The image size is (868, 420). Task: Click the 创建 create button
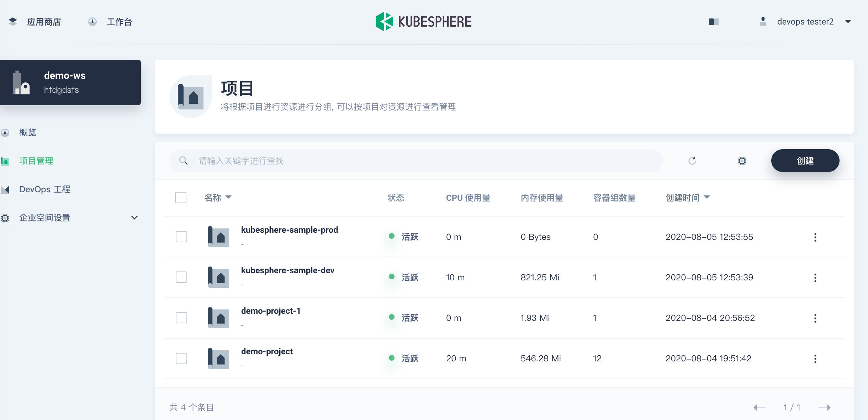(x=805, y=161)
